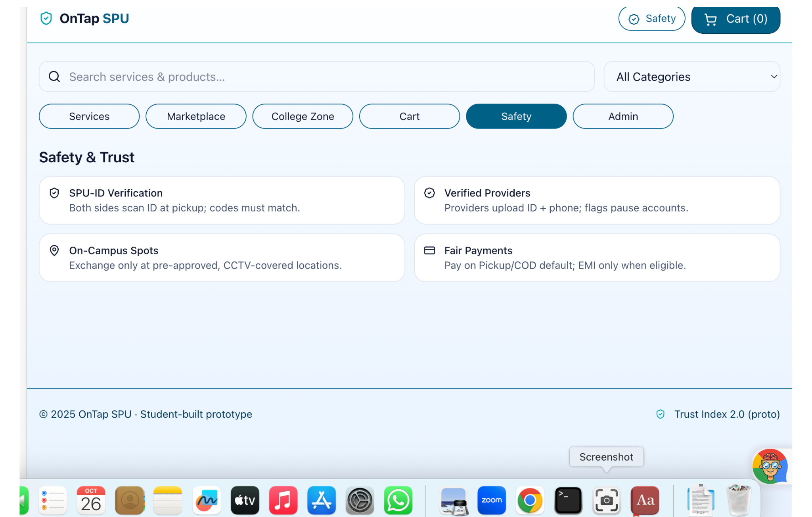Open WhatsApp from the dock
This screenshot has height=517, width=812.
[398, 500]
